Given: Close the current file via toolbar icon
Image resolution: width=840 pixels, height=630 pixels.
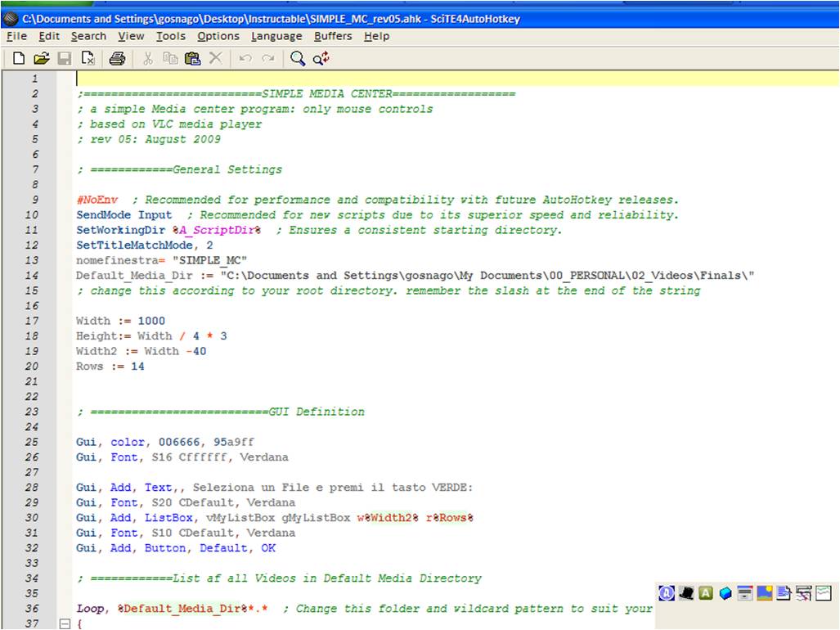Looking at the screenshot, I should click(88, 58).
